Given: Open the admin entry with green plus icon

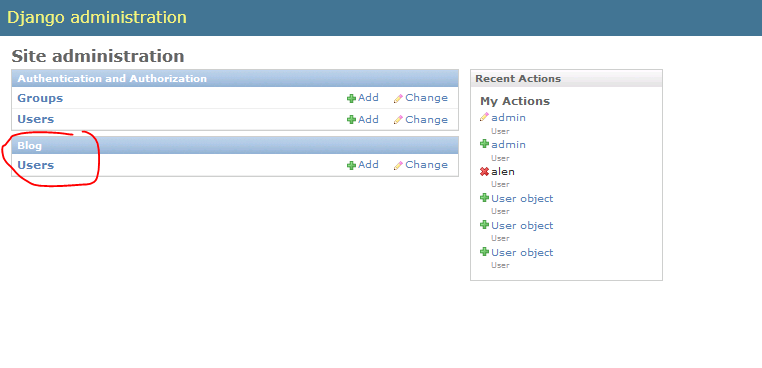Looking at the screenshot, I should [x=508, y=145].
